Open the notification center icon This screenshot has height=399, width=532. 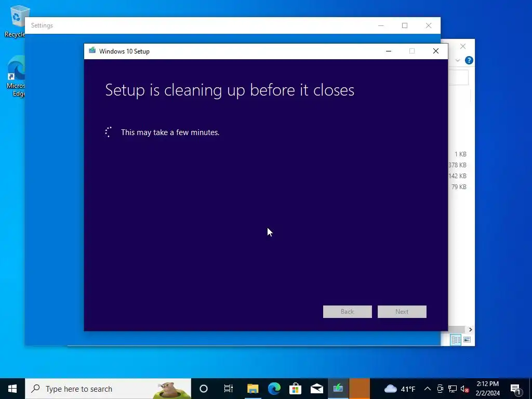click(x=515, y=389)
